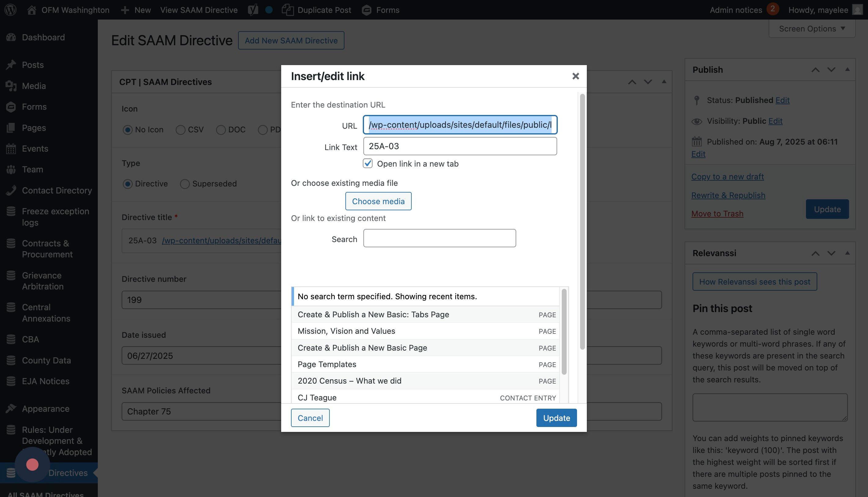868x497 pixels.
Task: Select the Superseded type radio button
Action: click(x=185, y=184)
